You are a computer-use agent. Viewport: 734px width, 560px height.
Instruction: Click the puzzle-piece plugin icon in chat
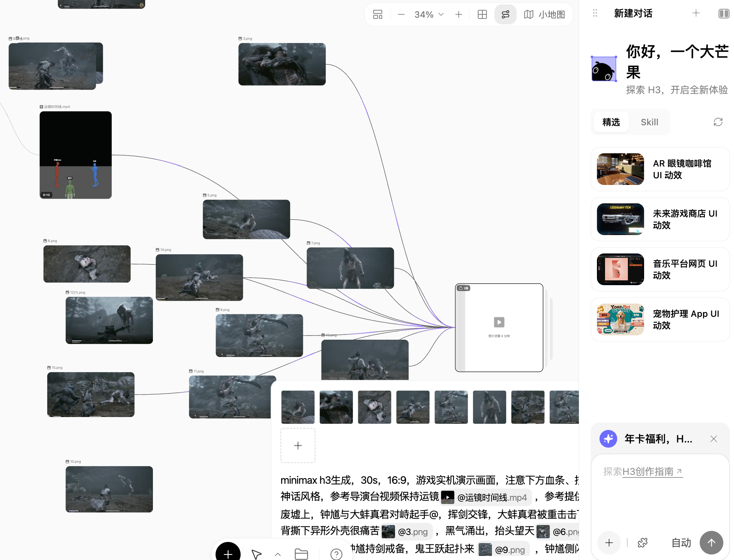click(643, 543)
